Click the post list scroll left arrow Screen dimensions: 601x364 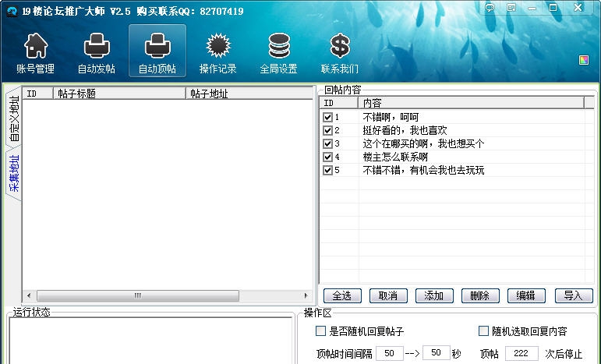point(29,295)
